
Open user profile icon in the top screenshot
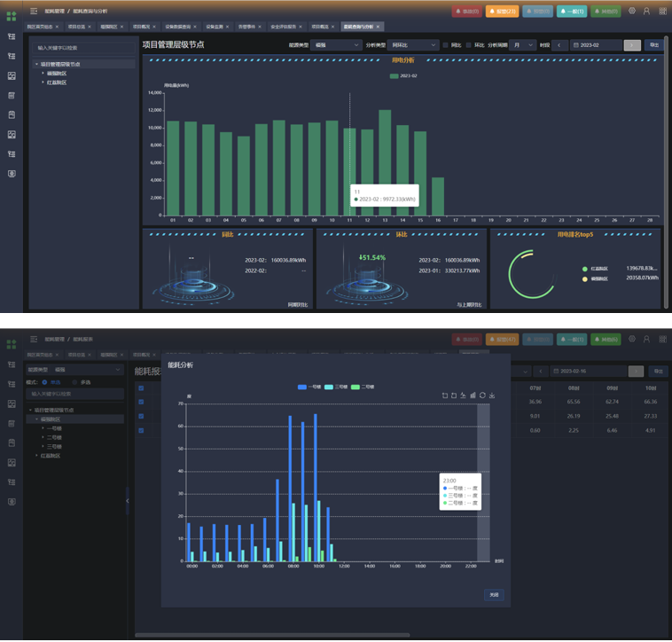pyautogui.click(x=646, y=12)
